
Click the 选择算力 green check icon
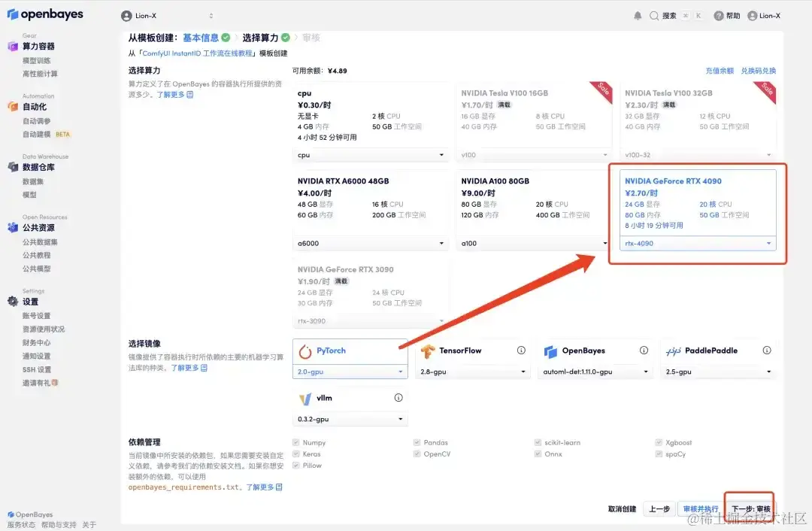coord(286,38)
